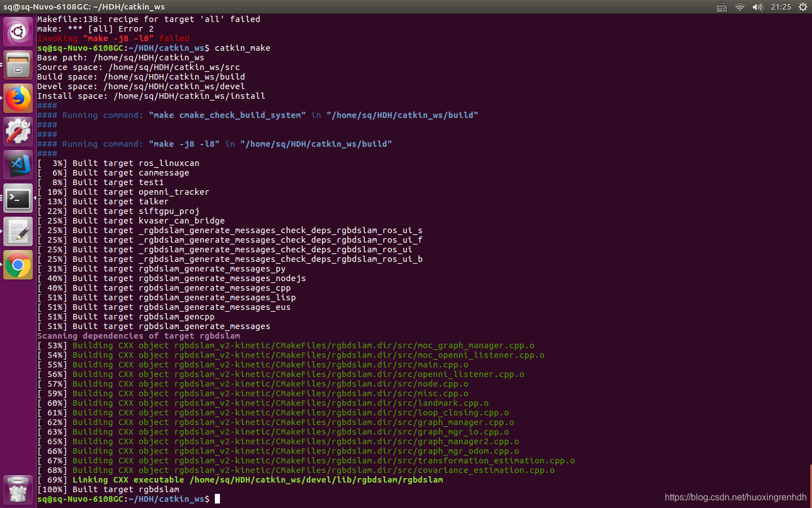Click 'Base path: /home/sq/HDH/catkin_ws' line
The height and width of the screenshot is (508, 812).
coord(121,58)
